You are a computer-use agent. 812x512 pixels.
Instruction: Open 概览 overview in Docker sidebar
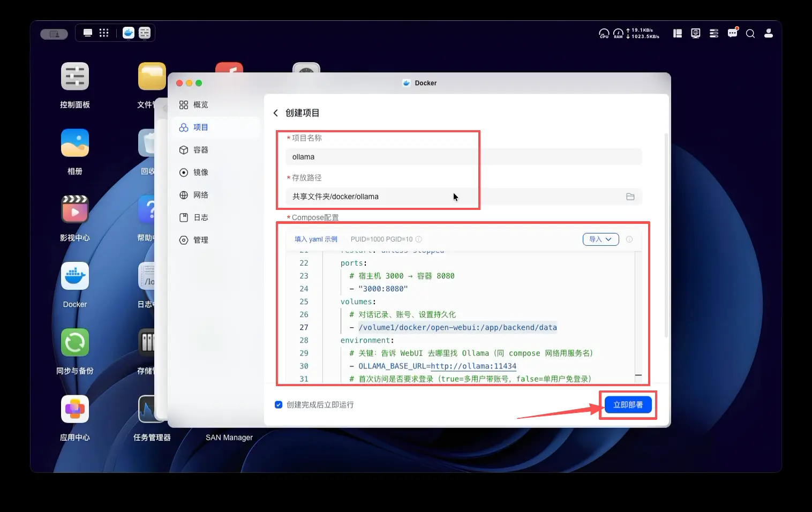[x=215, y=104]
